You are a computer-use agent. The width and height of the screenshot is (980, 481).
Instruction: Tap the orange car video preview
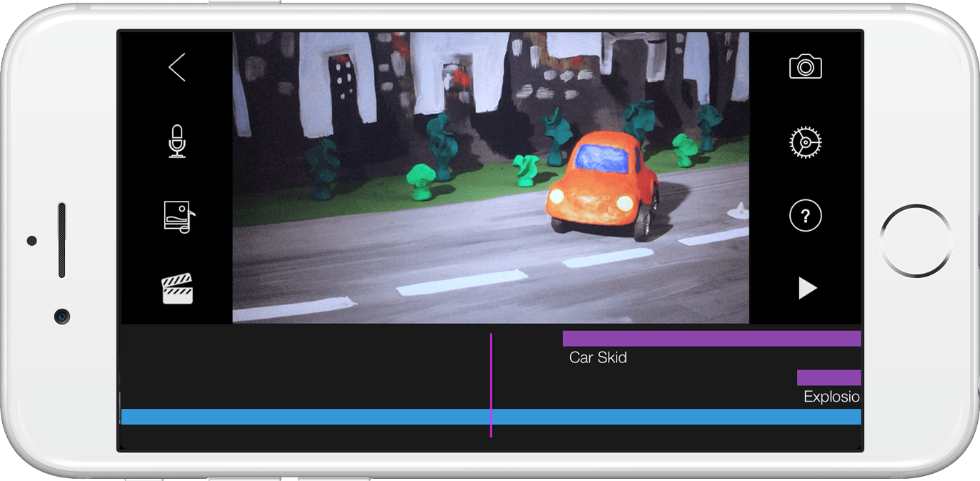[x=491, y=177]
